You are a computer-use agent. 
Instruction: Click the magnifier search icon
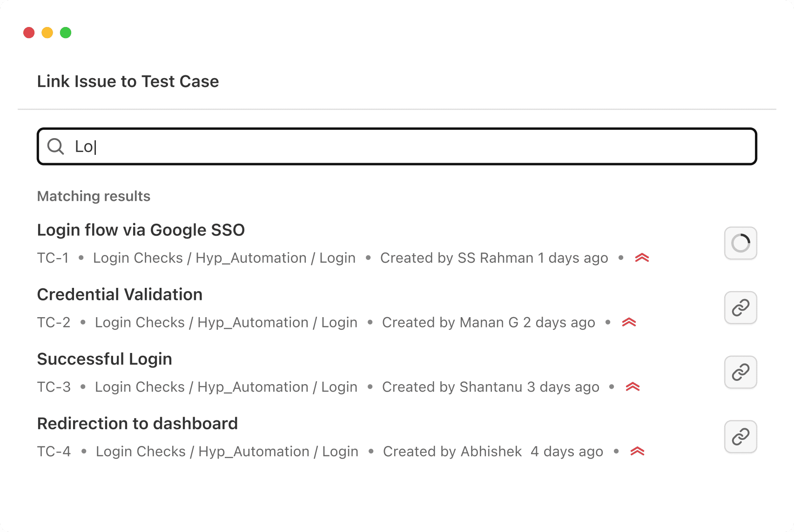[56, 146]
